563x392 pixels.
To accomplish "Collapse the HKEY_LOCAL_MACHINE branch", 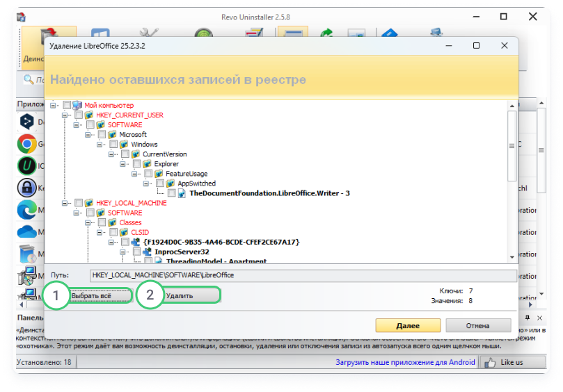I will click(x=65, y=204).
